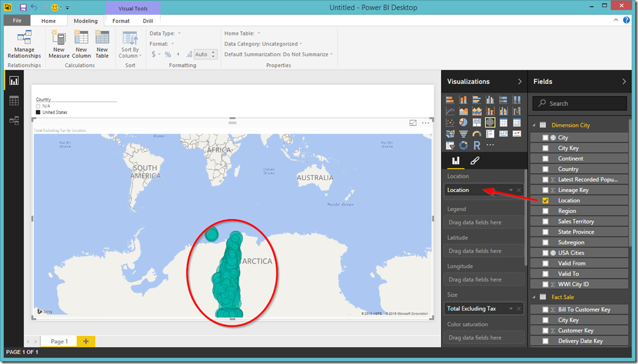Add a new report page
Image resolution: width=638 pixels, height=364 pixels.
[86, 341]
